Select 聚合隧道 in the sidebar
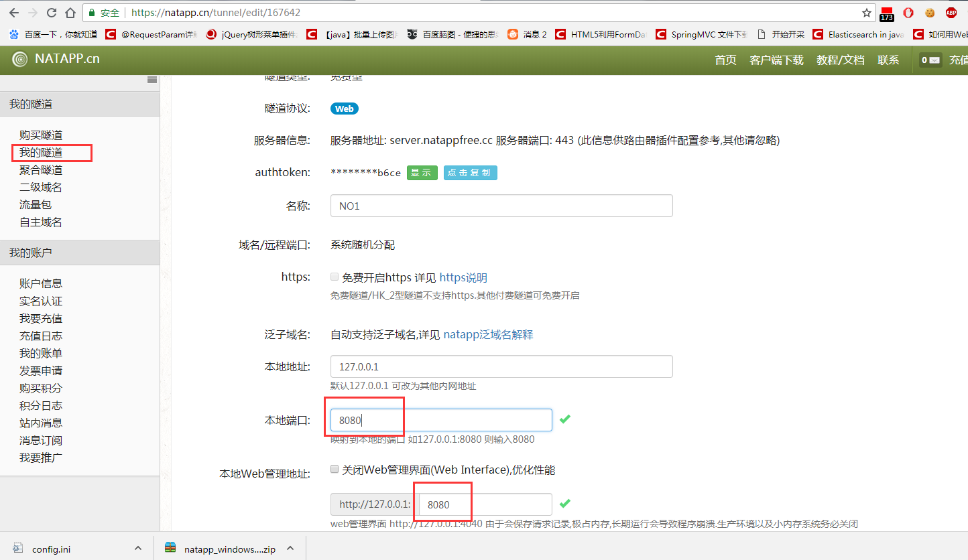The height and width of the screenshot is (560, 968). point(41,170)
